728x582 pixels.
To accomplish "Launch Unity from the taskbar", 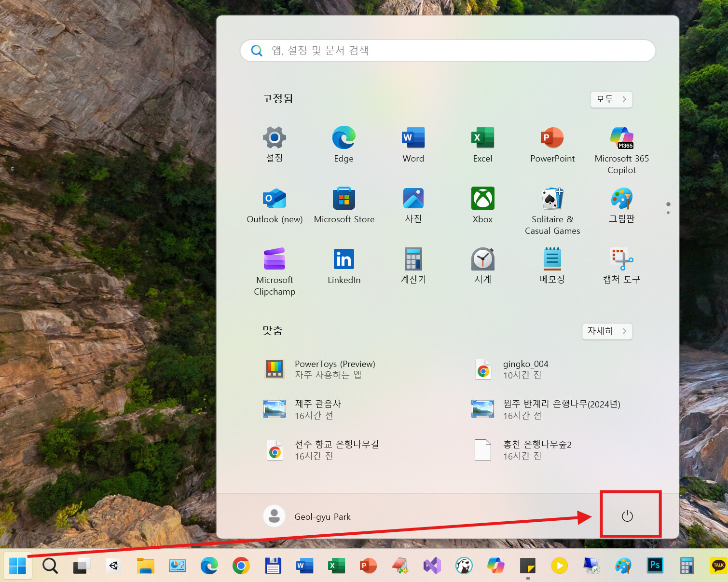I will click(x=113, y=566).
